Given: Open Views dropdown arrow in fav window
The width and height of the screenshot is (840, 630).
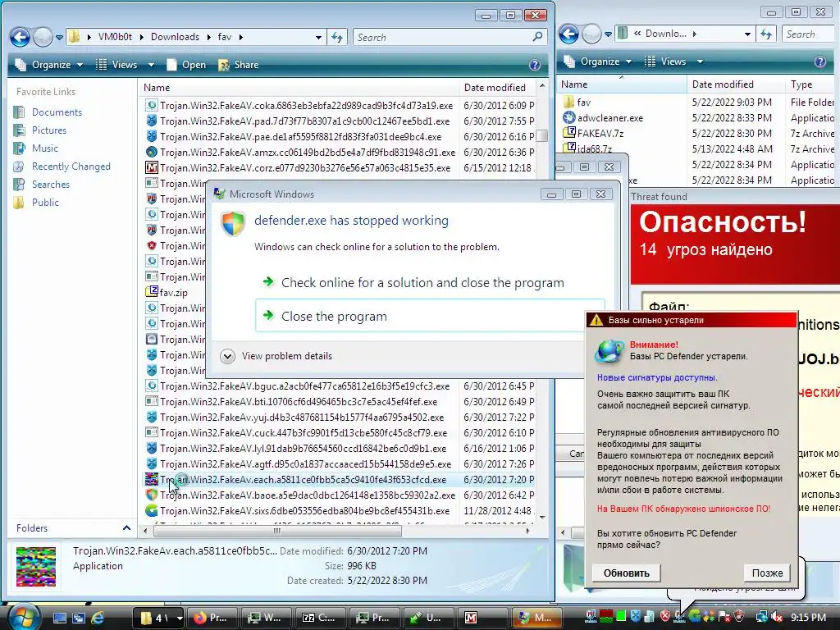Looking at the screenshot, I should tap(151, 65).
